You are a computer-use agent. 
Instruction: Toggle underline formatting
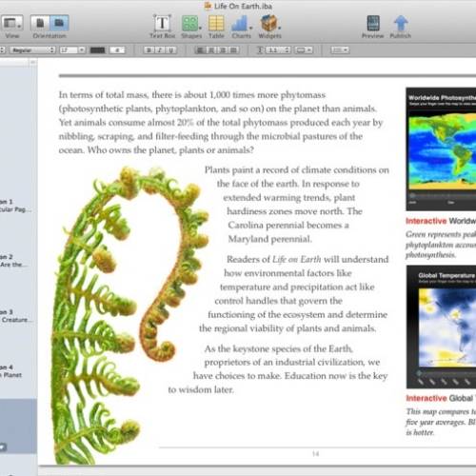171,50
